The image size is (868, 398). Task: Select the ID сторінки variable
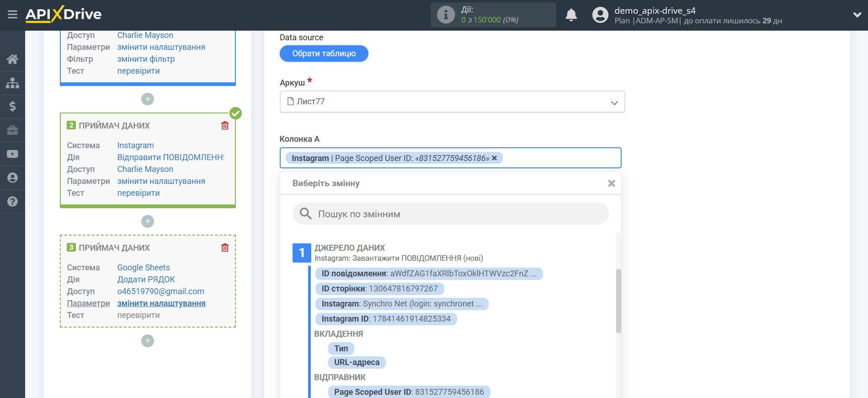pos(379,289)
